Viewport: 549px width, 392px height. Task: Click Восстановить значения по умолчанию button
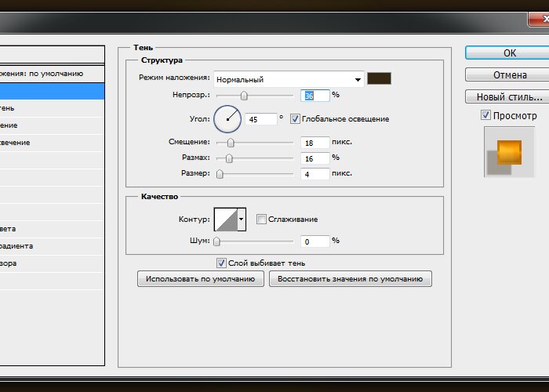[350, 279]
